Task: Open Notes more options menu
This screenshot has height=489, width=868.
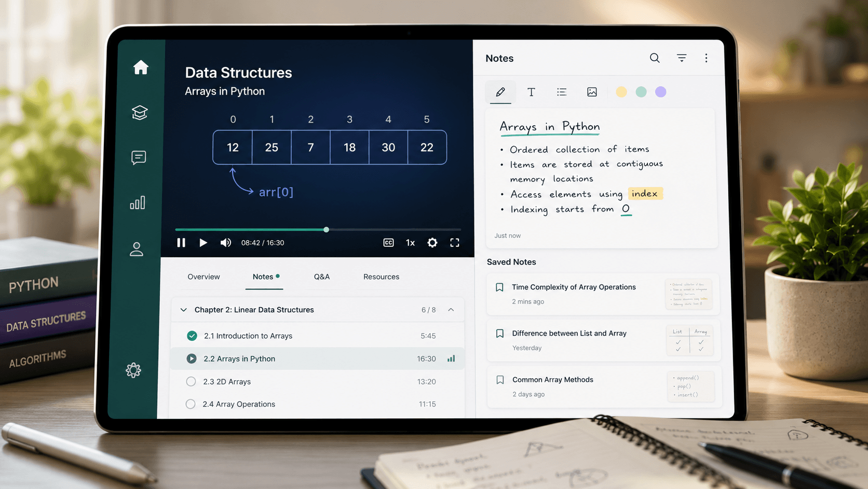Action: (706, 58)
